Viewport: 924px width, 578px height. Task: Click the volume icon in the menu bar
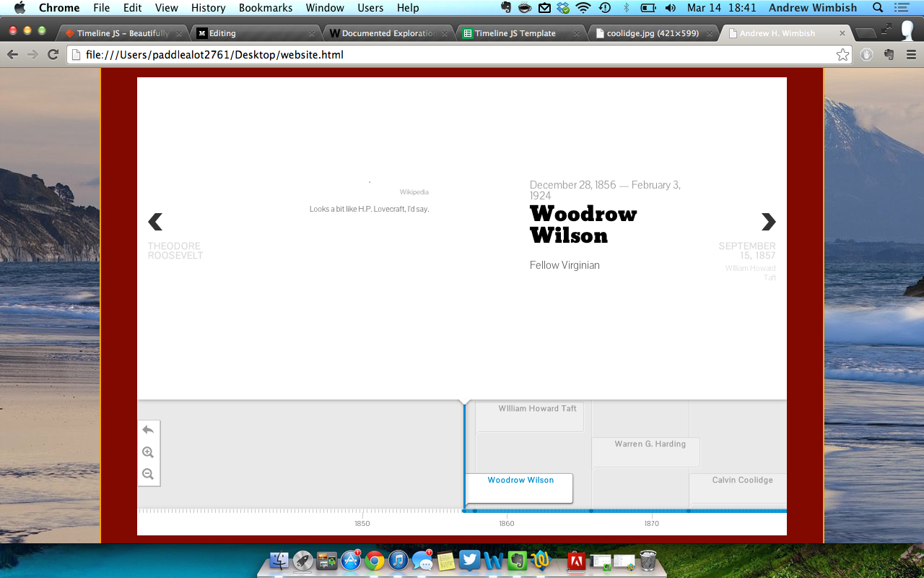click(x=669, y=8)
